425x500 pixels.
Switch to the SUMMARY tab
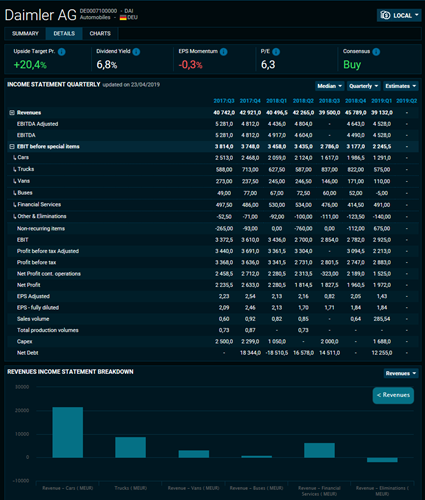click(25, 34)
